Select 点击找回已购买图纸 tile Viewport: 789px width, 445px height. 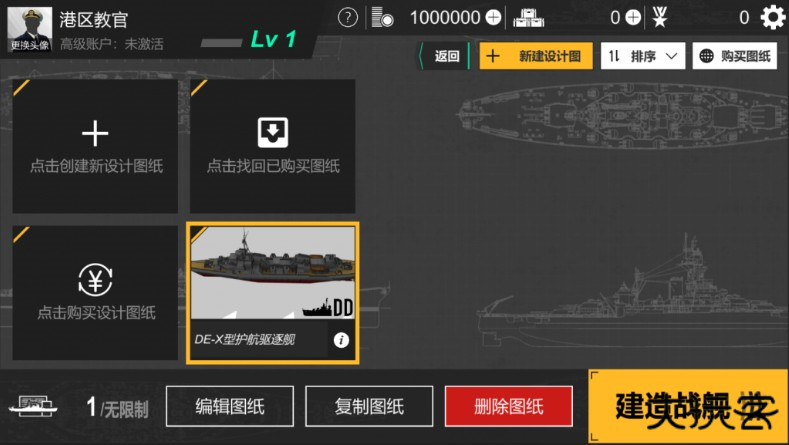[273, 146]
